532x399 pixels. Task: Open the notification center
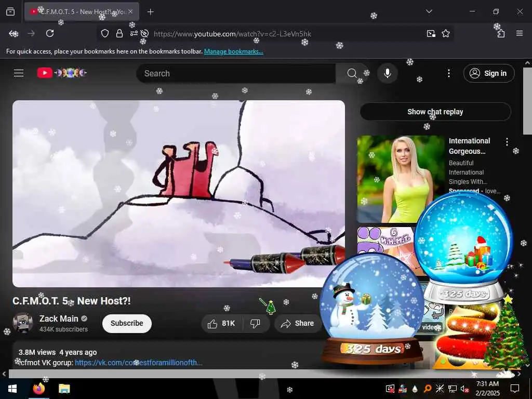pos(515,389)
